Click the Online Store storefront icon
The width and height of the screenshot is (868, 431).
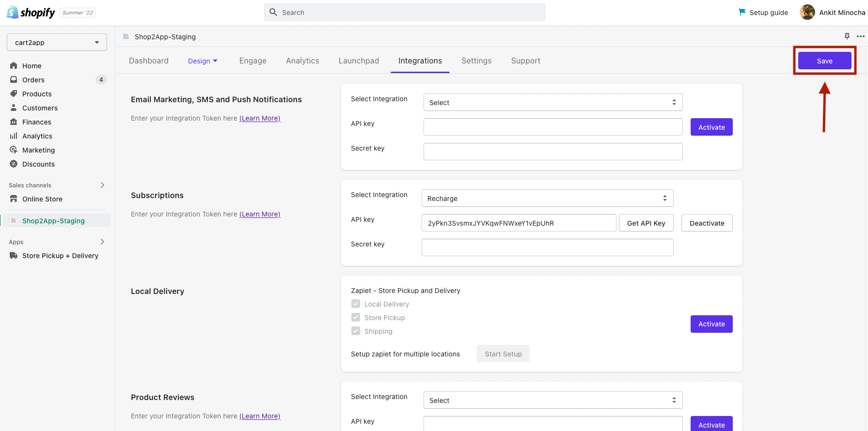point(14,199)
